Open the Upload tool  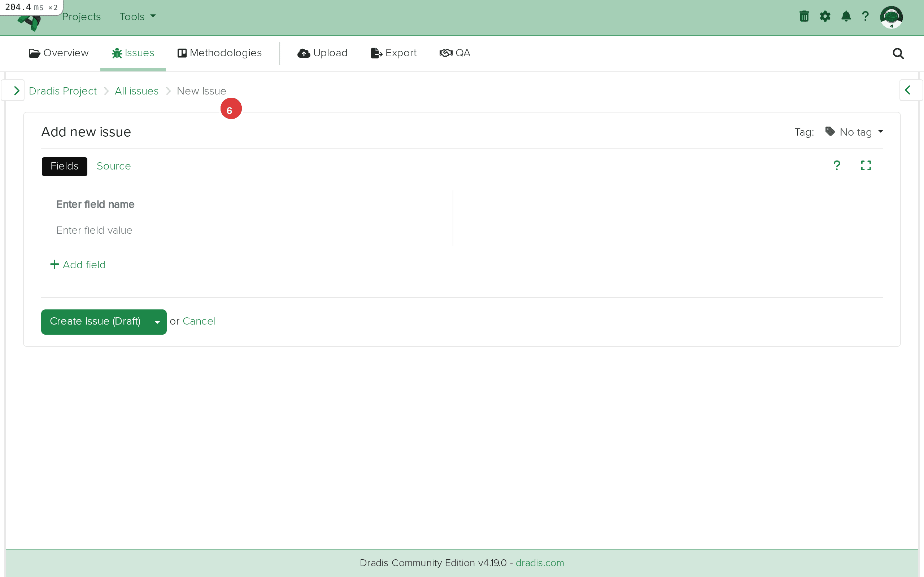click(322, 53)
